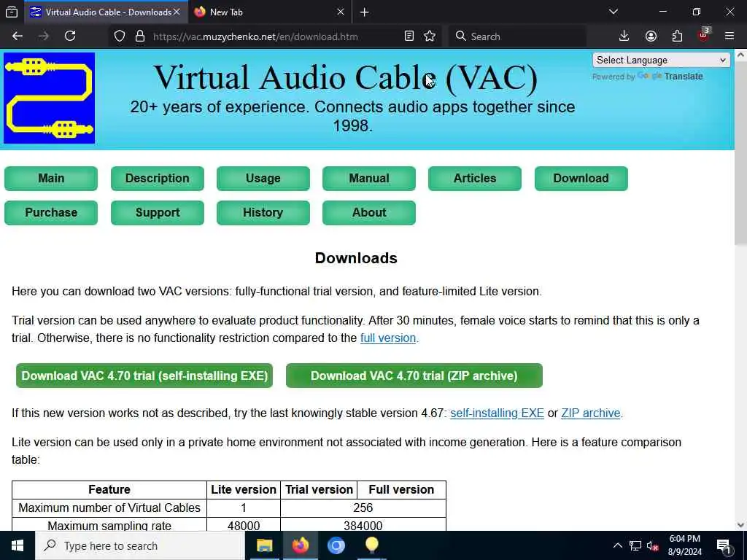The image size is (747, 560).
Task: Switch to New Tab tab
Action: pyautogui.click(x=270, y=12)
